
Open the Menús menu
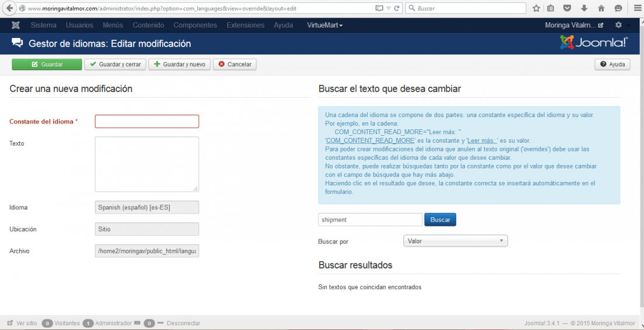[x=113, y=25]
